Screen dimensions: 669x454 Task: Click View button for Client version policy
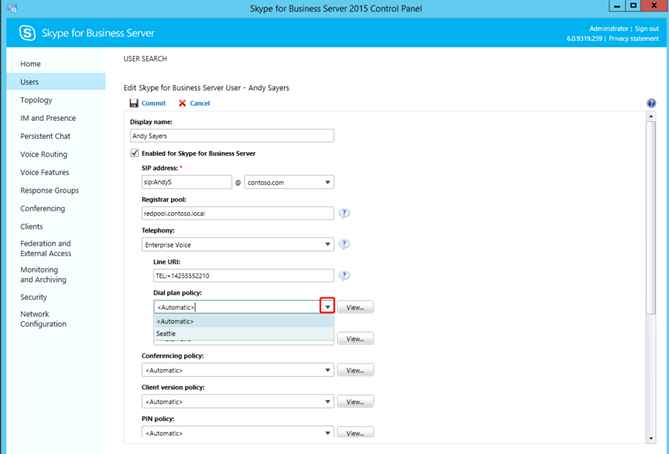pyautogui.click(x=355, y=402)
